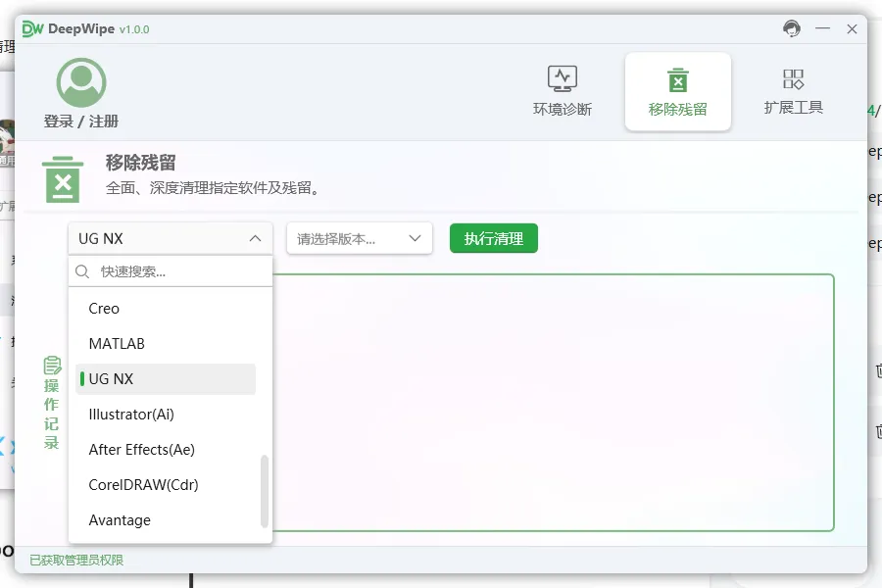Click the 移除残留 section heading
Viewport: 882px width, 588px height.
pyautogui.click(x=140, y=163)
